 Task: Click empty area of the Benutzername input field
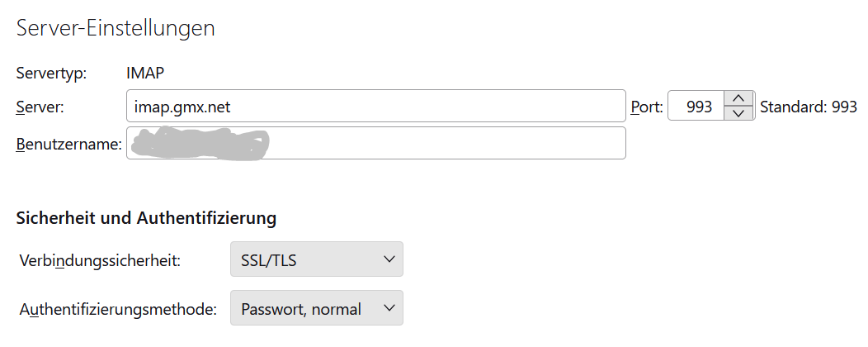coord(446,144)
